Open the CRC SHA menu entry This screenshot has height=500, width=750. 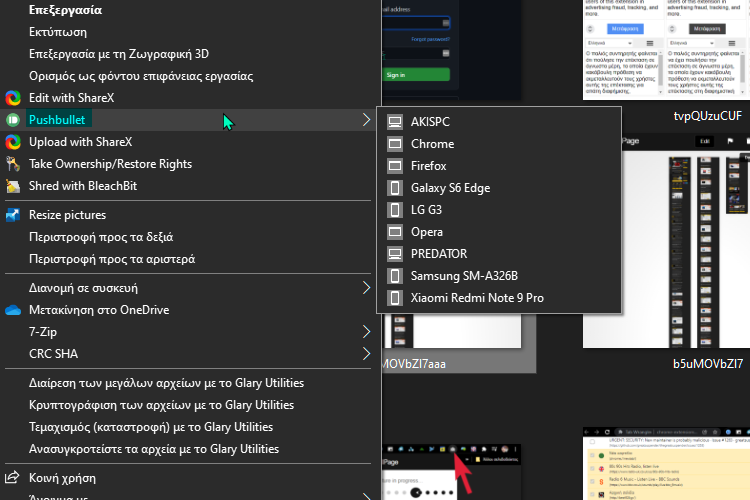click(188, 354)
